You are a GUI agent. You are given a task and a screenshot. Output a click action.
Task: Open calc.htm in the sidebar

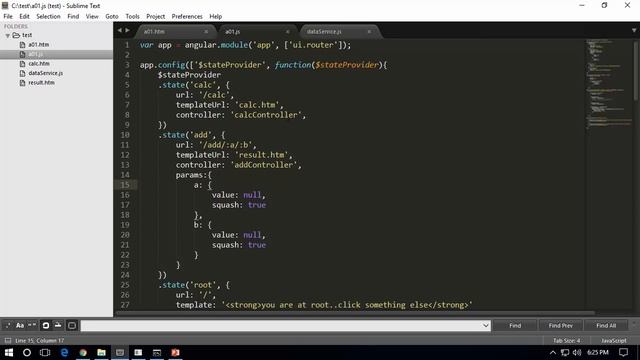[x=39, y=64]
